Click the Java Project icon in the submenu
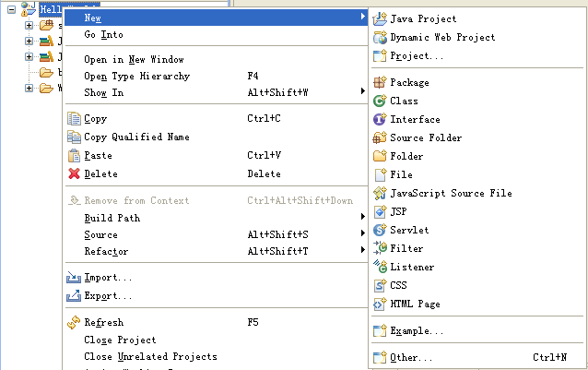This screenshot has width=588, height=370. click(x=380, y=18)
